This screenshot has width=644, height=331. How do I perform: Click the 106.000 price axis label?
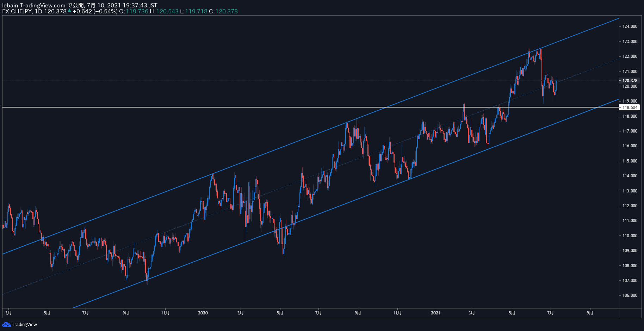630,295
